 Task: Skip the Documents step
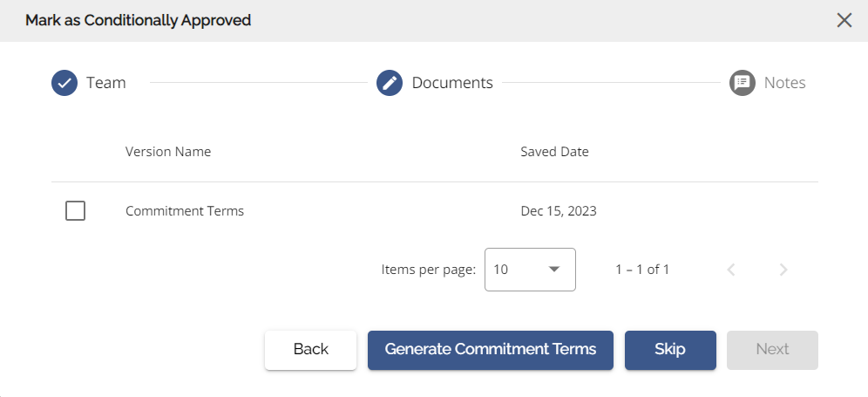point(670,350)
